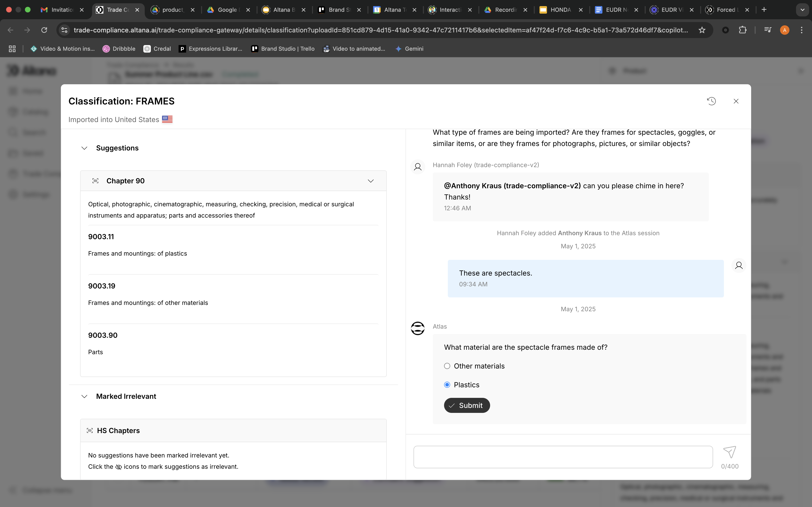Open the browser extensions puzzle icon
Viewport: 812px width, 507px height.
pyautogui.click(x=742, y=30)
